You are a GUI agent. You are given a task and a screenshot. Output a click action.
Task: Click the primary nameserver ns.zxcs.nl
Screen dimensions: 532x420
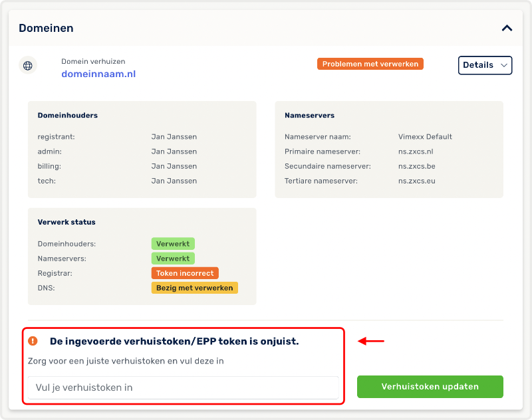coord(416,152)
